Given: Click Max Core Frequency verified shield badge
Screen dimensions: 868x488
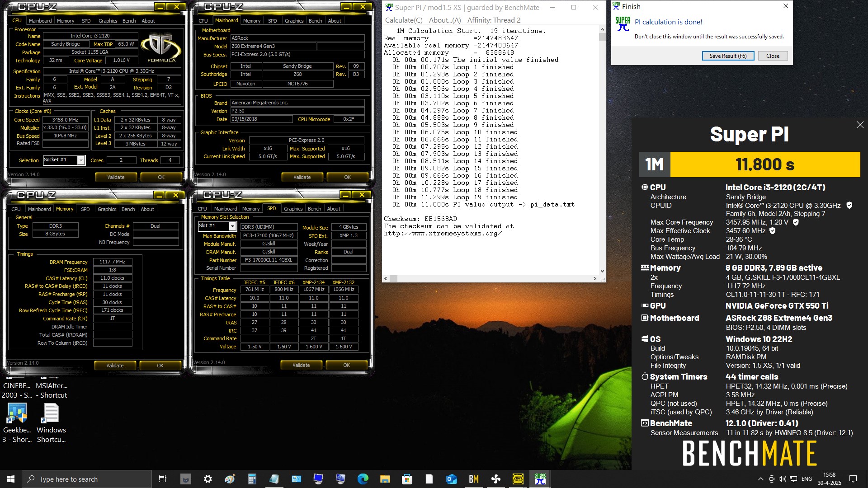Looking at the screenshot, I should 796,222.
